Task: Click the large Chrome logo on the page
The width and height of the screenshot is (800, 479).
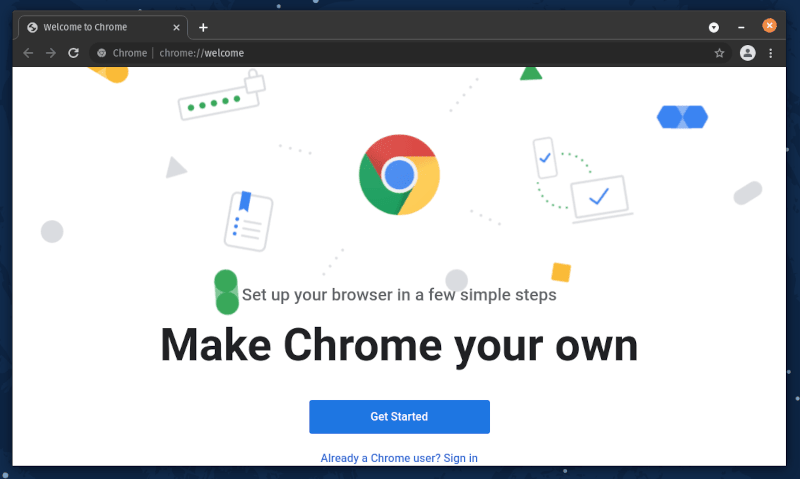Action: [x=399, y=175]
